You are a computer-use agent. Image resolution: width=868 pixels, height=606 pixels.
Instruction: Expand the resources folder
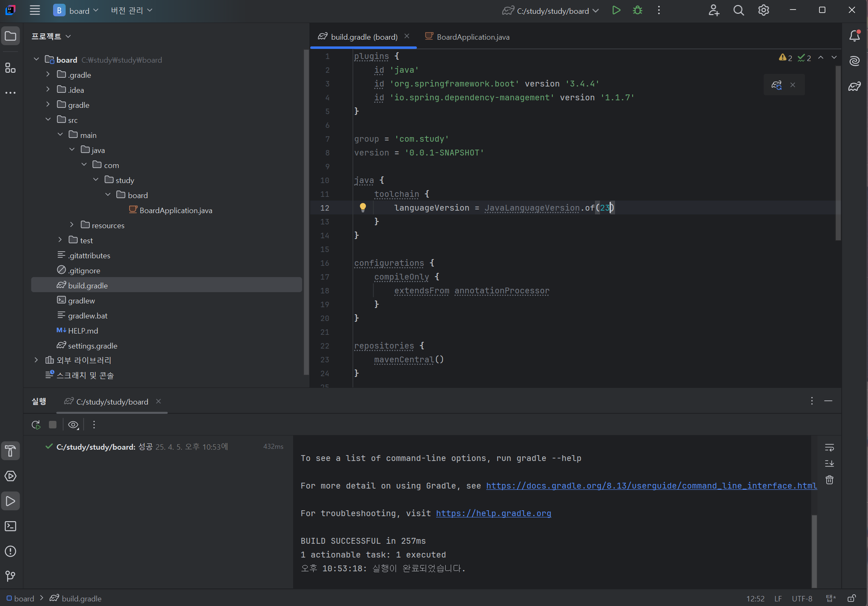pyautogui.click(x=72, y=225)
